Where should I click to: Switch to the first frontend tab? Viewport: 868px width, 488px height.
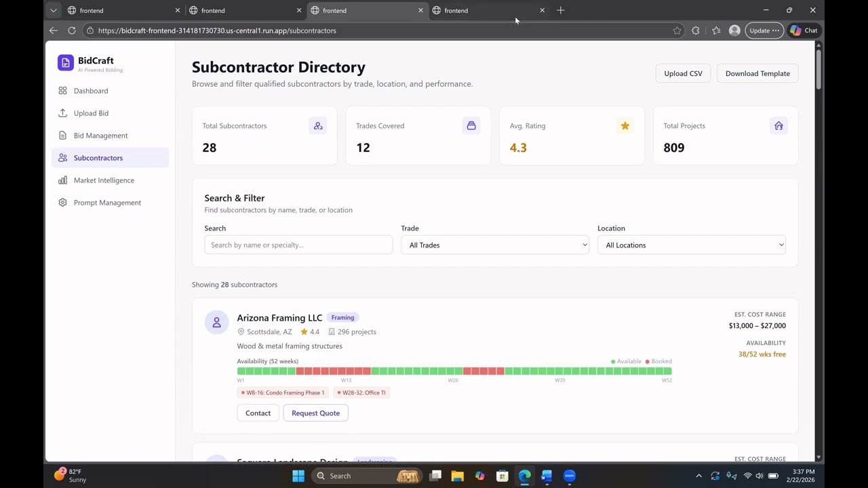coord(124,10)
